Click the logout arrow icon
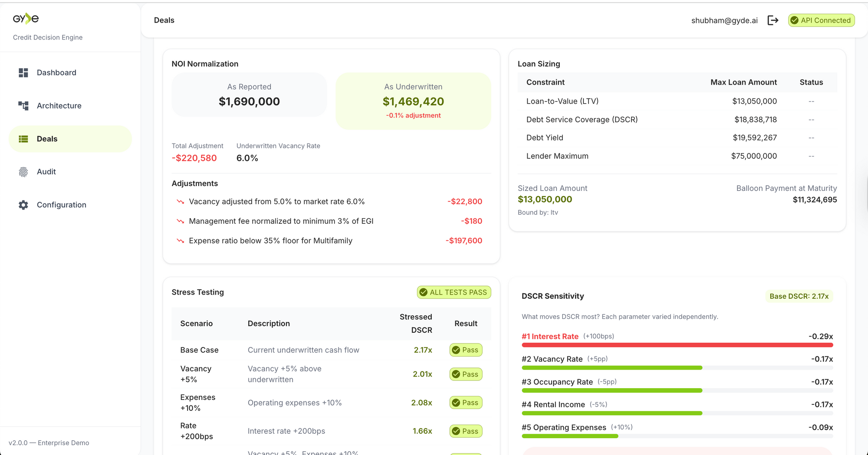Image resolution: width=868 pixels, height=455 pixels. tap(773, 20)
